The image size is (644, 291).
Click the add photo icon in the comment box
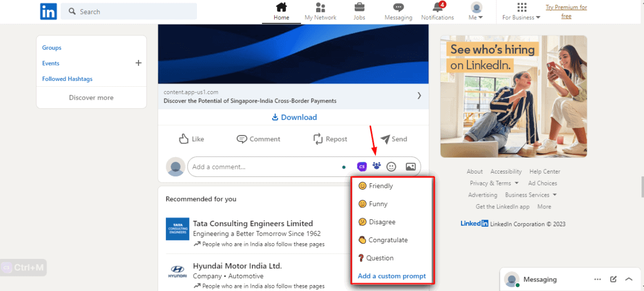411,167
